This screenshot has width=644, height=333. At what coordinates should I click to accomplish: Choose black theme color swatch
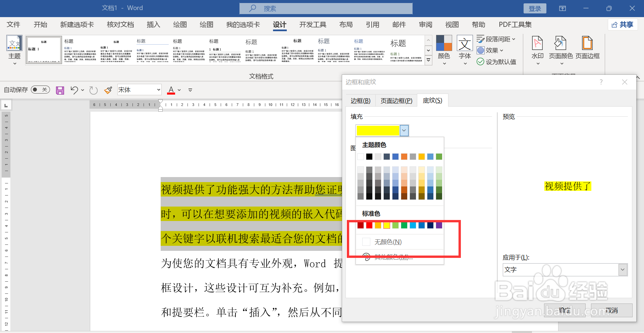coord(369,157)
